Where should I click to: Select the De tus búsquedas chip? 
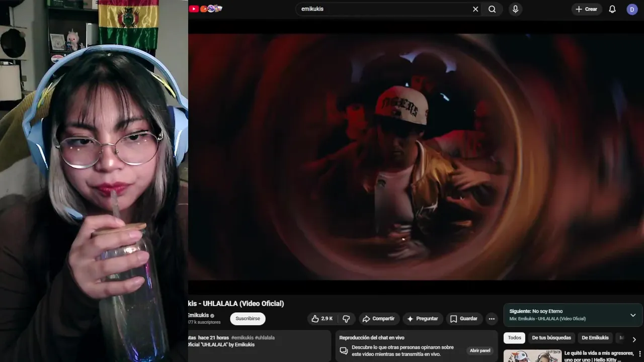[551, 338]
